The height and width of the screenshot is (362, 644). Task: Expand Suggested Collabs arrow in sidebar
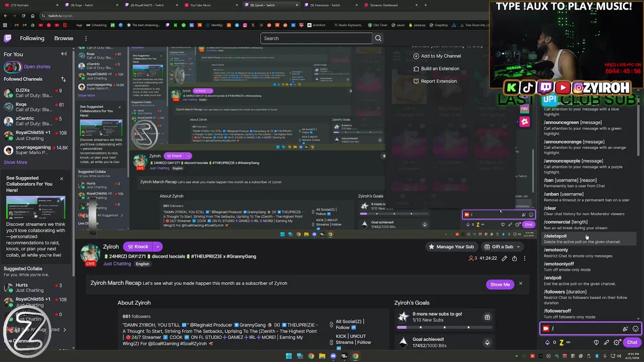coord(64,329)
